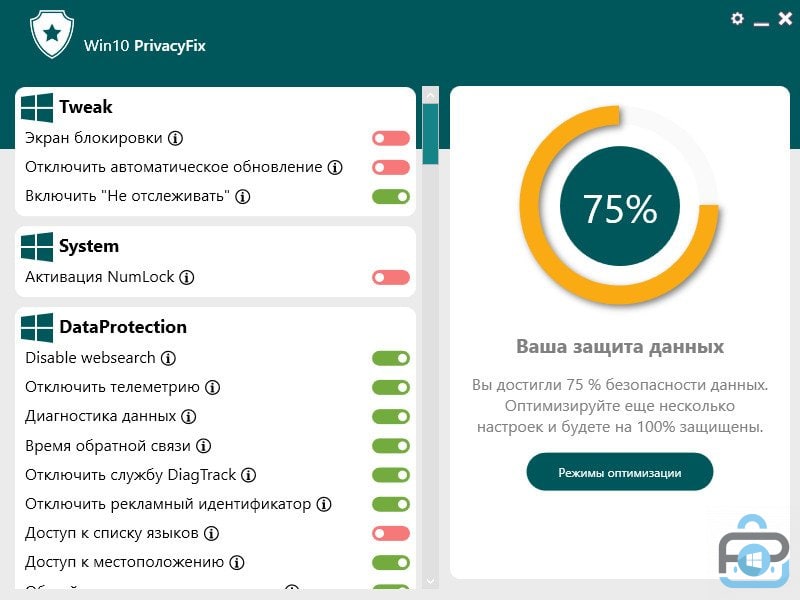This screenshot has width=800, height=600.
Task: Click the 75% protection progress ring
Action: tap(619, 208)
